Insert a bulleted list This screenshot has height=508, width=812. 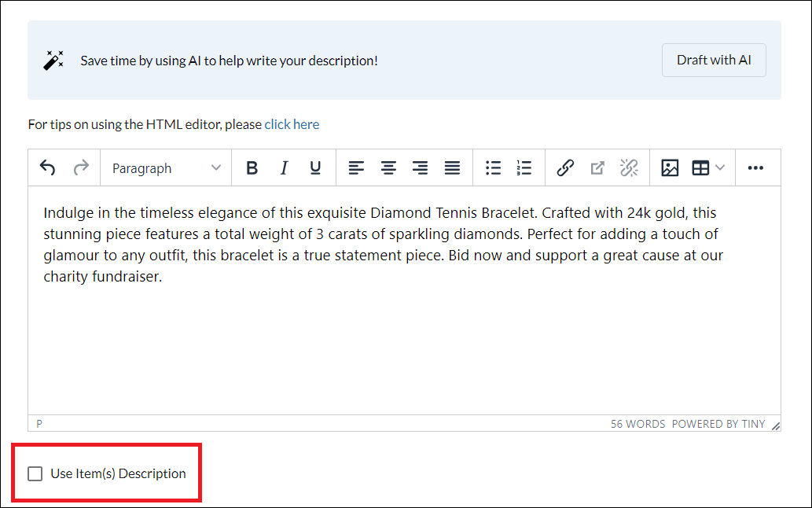(x=493, y=167)
